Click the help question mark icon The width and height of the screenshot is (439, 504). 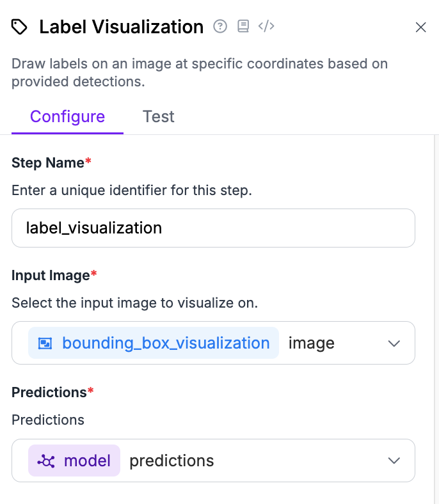[x=220, y=26]
